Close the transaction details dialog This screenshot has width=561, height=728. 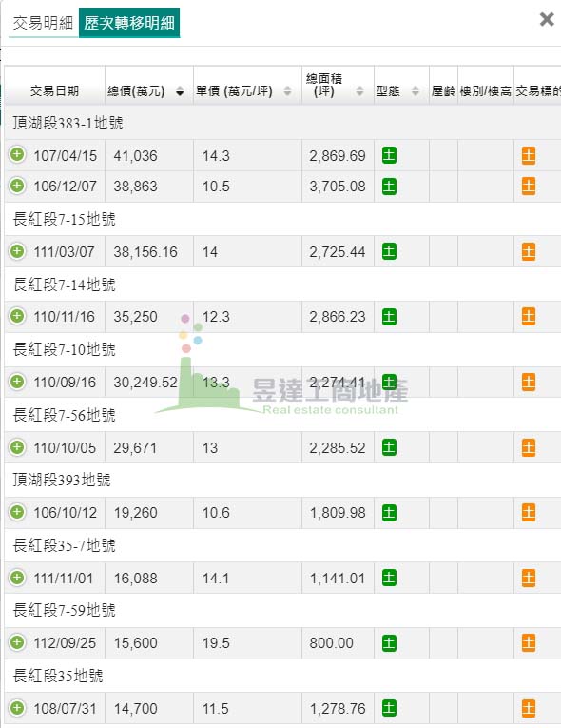[547, 19]
